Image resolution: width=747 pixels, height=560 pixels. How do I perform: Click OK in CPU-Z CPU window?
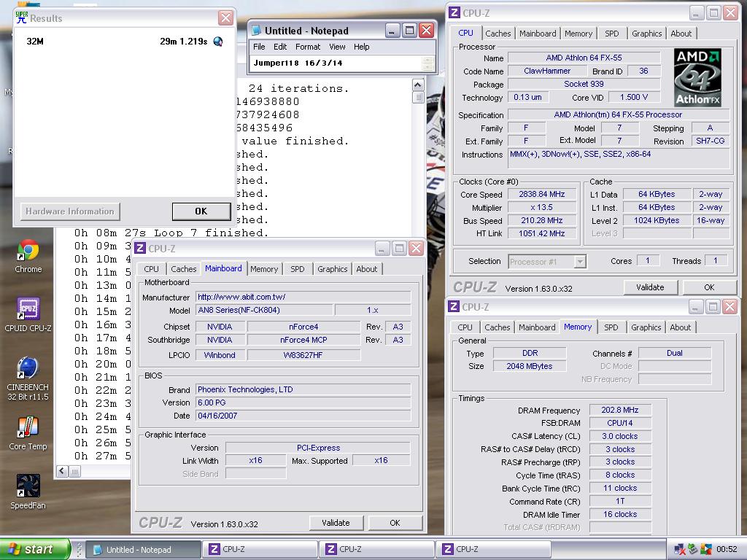[709, 287]
